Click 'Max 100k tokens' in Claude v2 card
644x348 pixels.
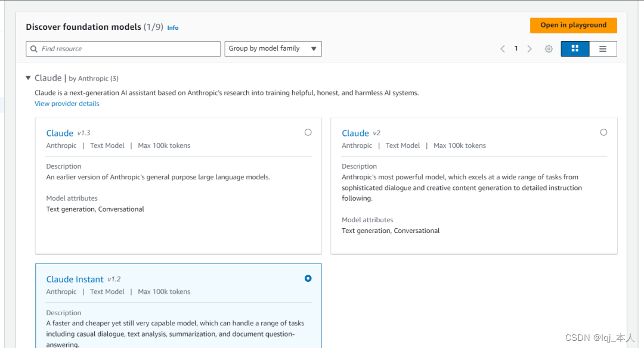point(460,145)
